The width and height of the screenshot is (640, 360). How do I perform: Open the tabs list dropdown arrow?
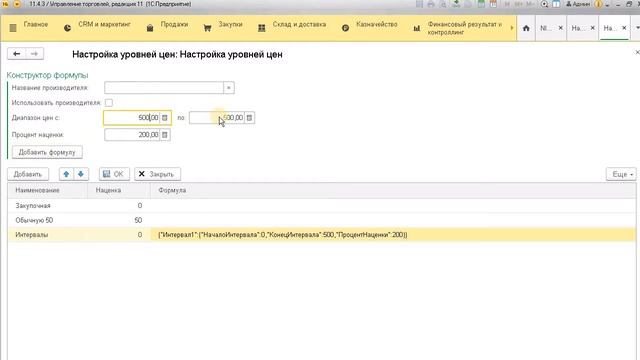tap(638, 28)
